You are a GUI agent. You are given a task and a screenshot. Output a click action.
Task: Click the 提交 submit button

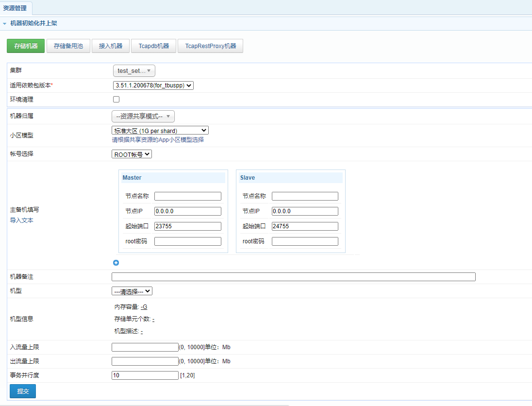tap(23, 391)
